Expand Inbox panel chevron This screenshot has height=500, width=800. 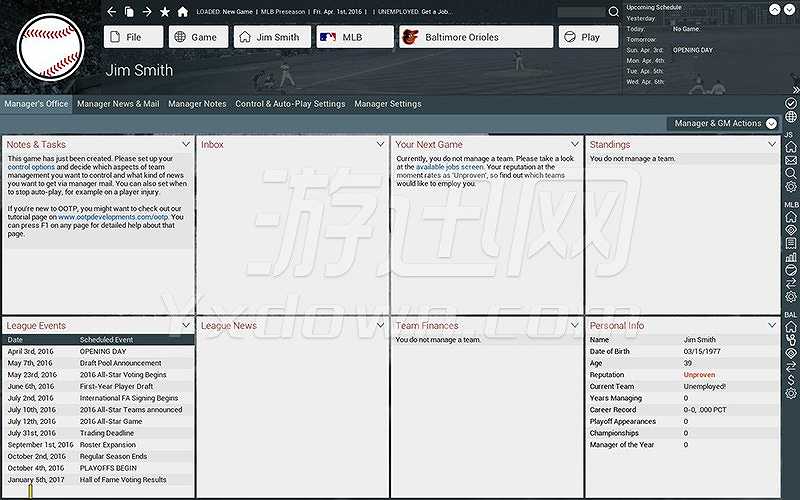pyautogui.click(x=380, y=144)
